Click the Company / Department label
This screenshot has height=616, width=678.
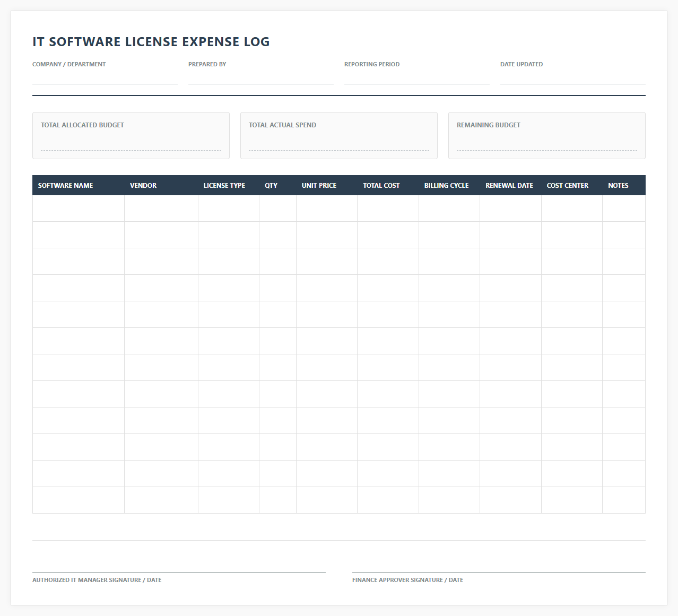(69, 64)
